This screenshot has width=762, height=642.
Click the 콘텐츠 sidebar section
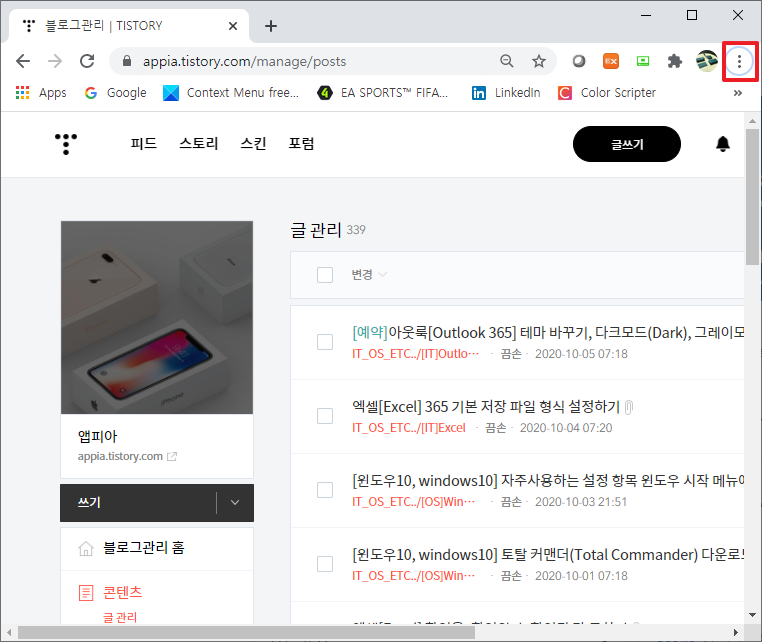pos(122,592)
